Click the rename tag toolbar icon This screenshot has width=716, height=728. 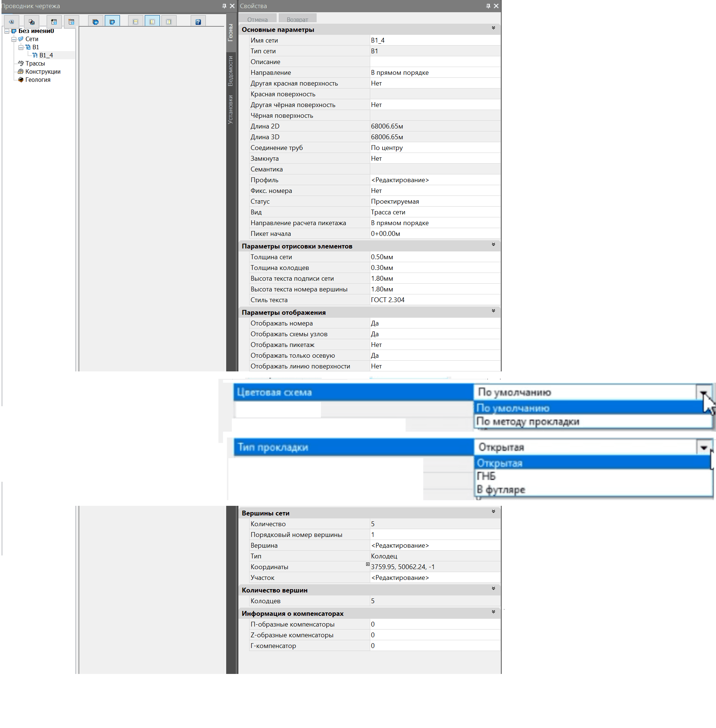[11, 22]
